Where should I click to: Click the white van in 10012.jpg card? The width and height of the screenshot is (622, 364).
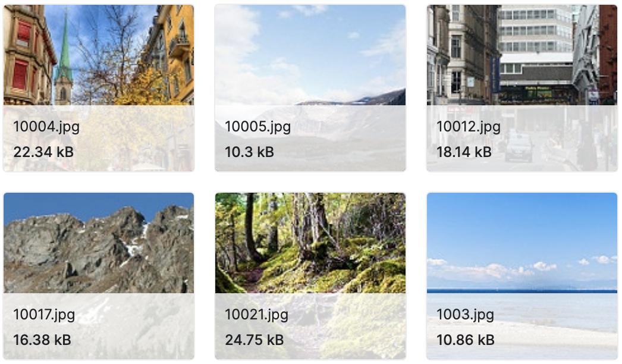[519, 147]
